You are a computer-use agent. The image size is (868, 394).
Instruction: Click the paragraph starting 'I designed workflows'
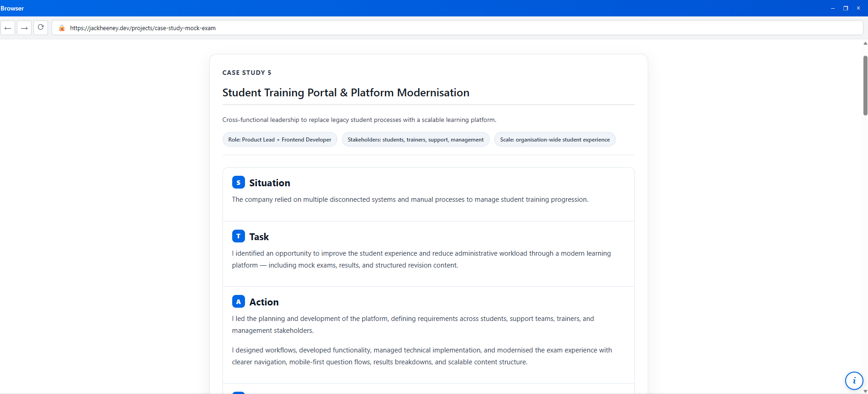[422, 356]
